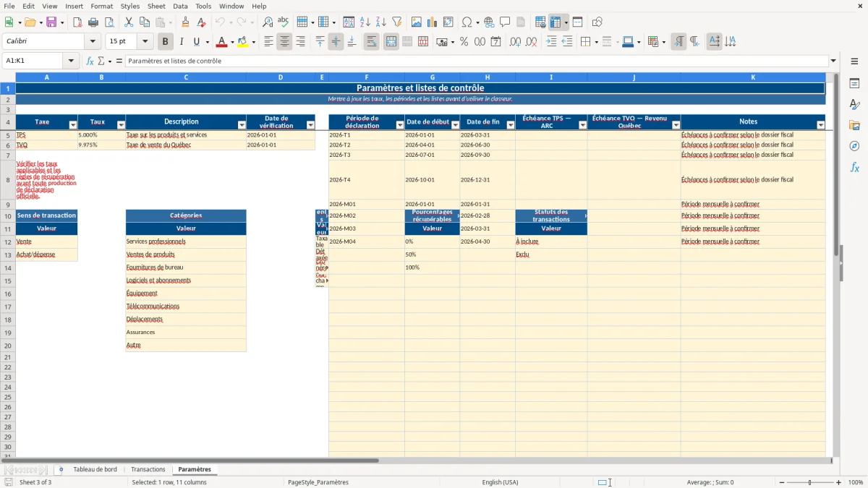Screen dimensions: 868x488
Task: Open the Taxe column filter dropdown
Action: point(72,125)
